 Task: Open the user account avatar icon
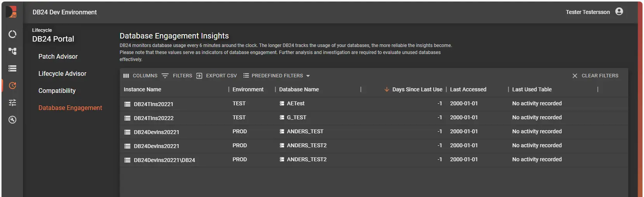point(619,12)
